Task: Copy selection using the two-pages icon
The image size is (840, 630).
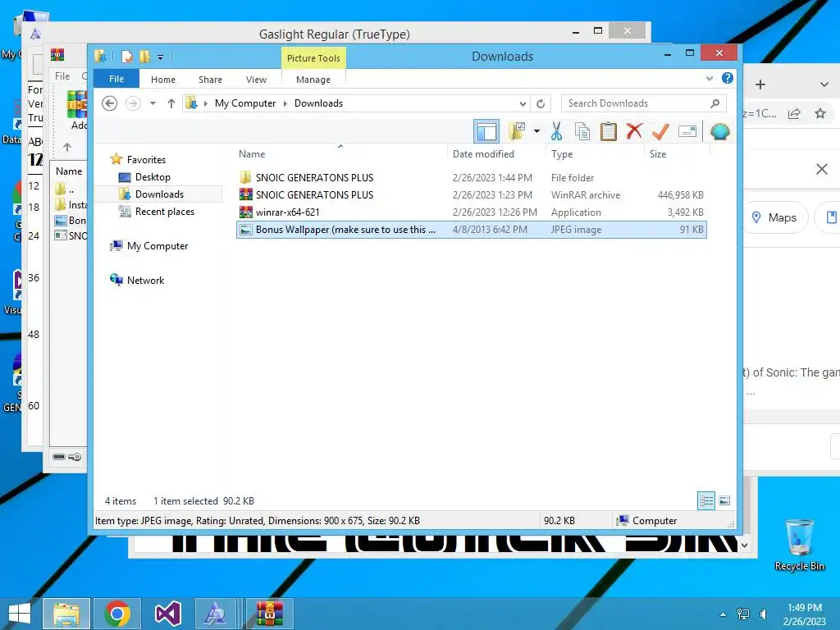Action: 582,131
